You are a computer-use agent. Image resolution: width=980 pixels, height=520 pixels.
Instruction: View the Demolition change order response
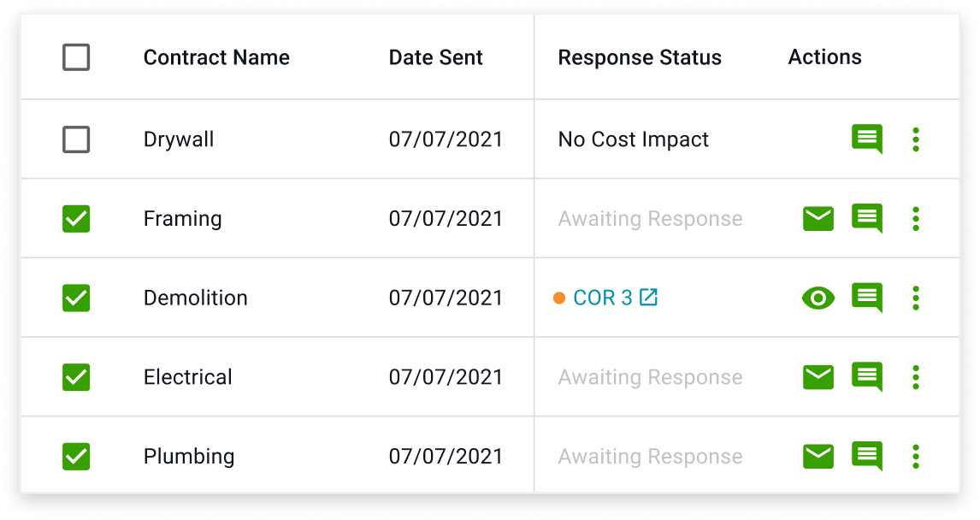coord(818,298)
